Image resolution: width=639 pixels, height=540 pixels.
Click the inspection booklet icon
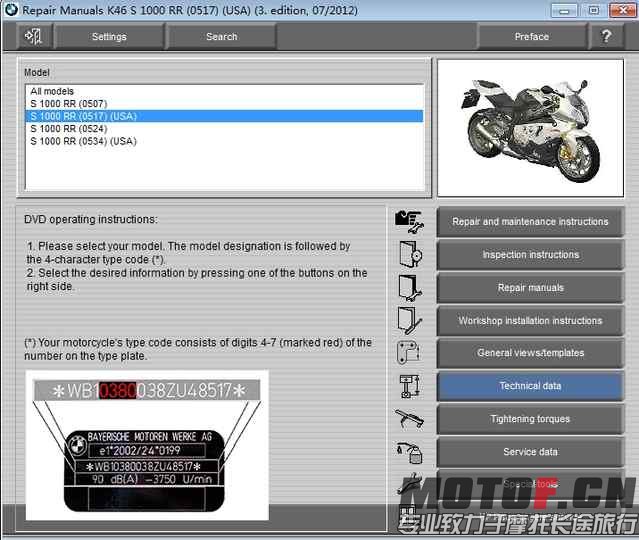click(x=410, y=254)
